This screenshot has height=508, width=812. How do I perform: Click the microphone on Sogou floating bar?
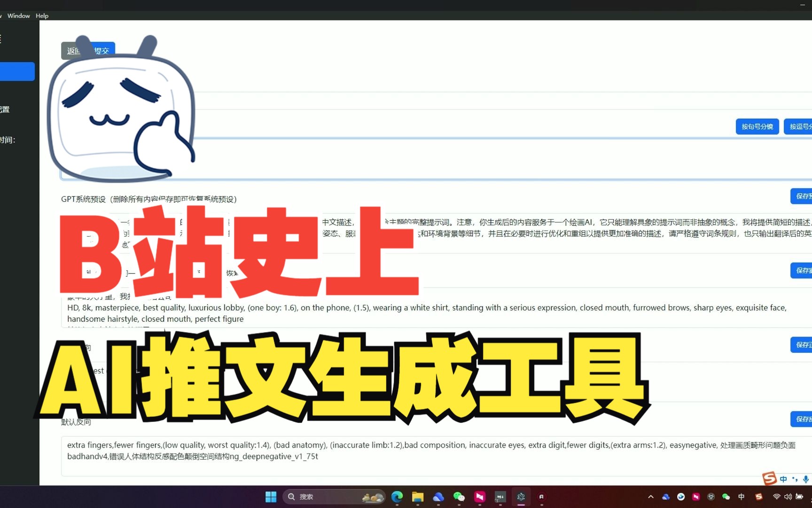tap(806, 479)
